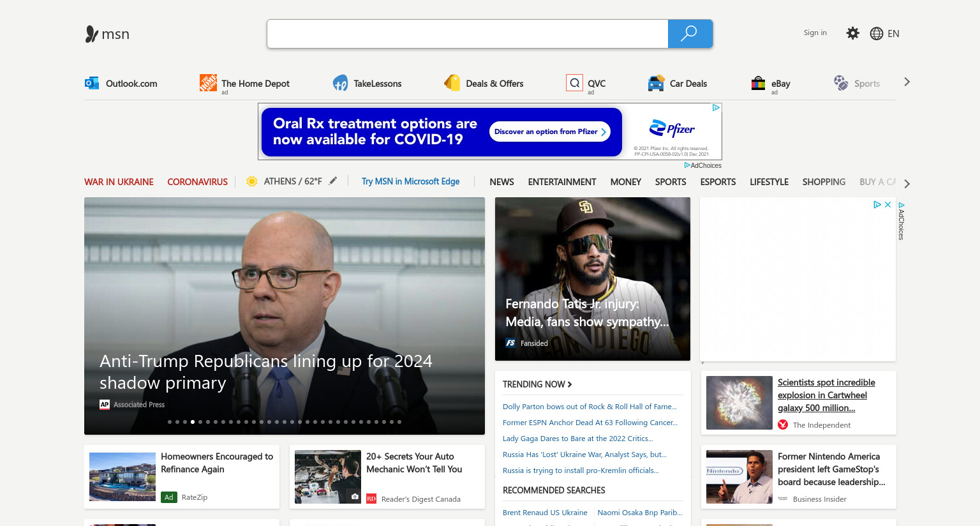Open the LIFESTYLE section

click(x=769, y=182)
